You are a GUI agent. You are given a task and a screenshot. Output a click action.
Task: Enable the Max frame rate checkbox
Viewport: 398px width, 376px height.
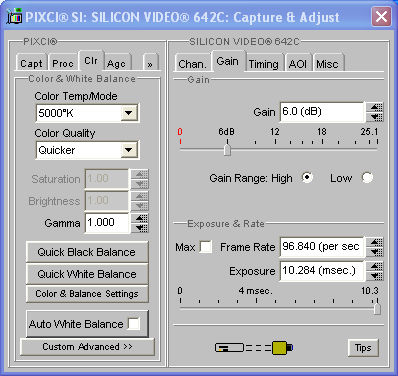206,247
